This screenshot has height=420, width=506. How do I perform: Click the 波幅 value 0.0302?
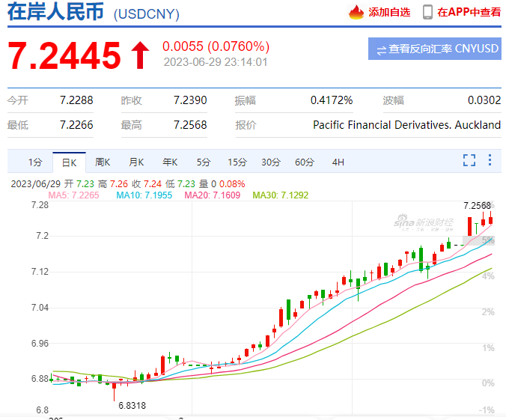484,100
